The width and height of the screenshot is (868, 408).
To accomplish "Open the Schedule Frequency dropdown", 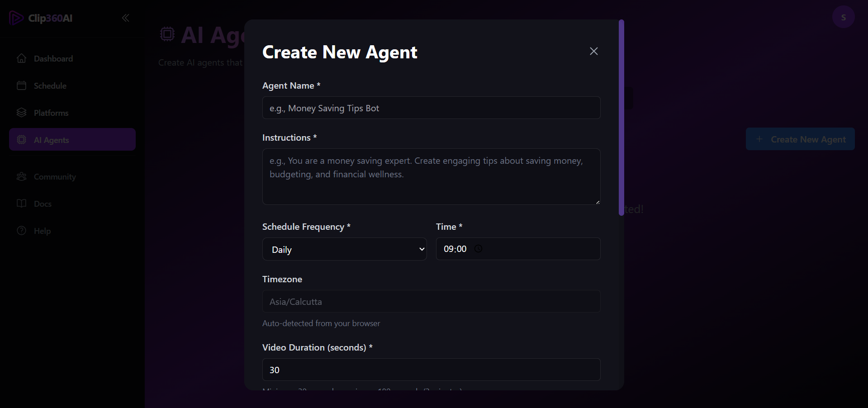I will 344,249.
